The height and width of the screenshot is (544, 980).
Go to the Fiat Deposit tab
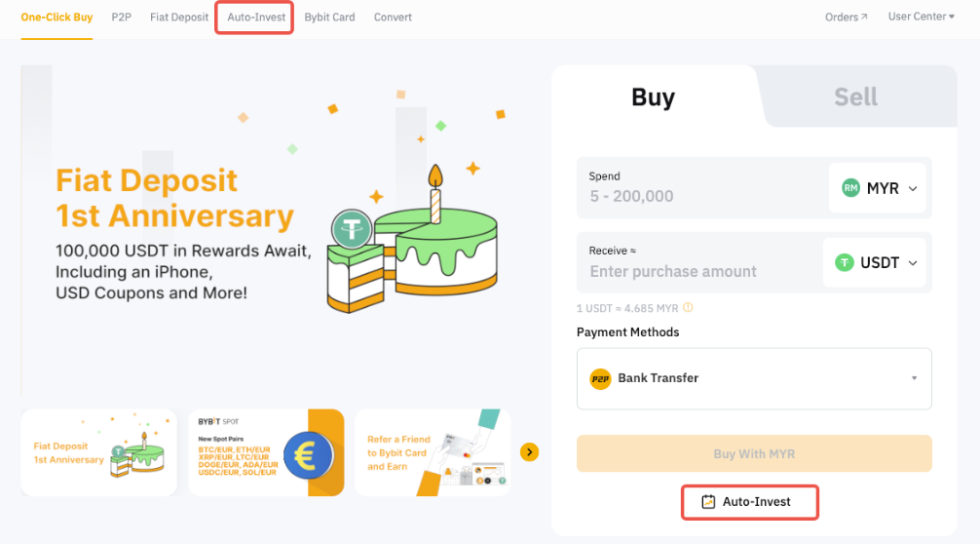(179, 18)
